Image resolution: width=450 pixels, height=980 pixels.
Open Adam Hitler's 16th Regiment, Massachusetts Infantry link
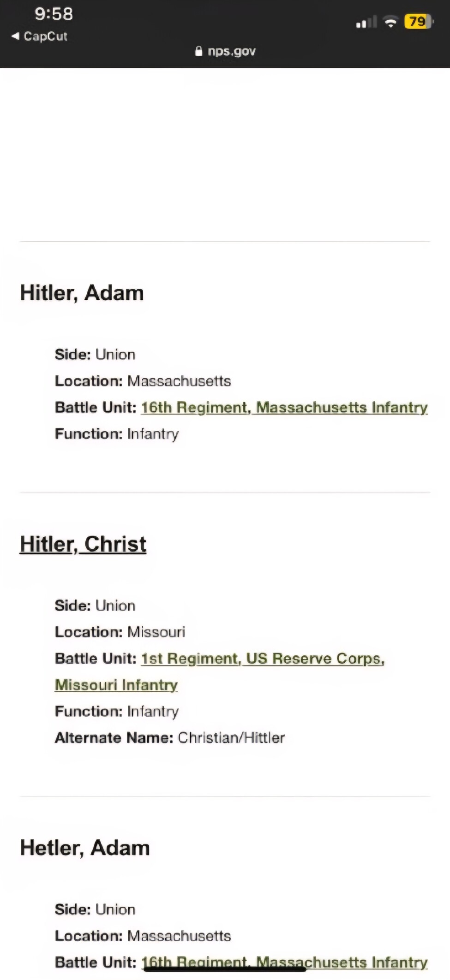[x=284, y=408]
